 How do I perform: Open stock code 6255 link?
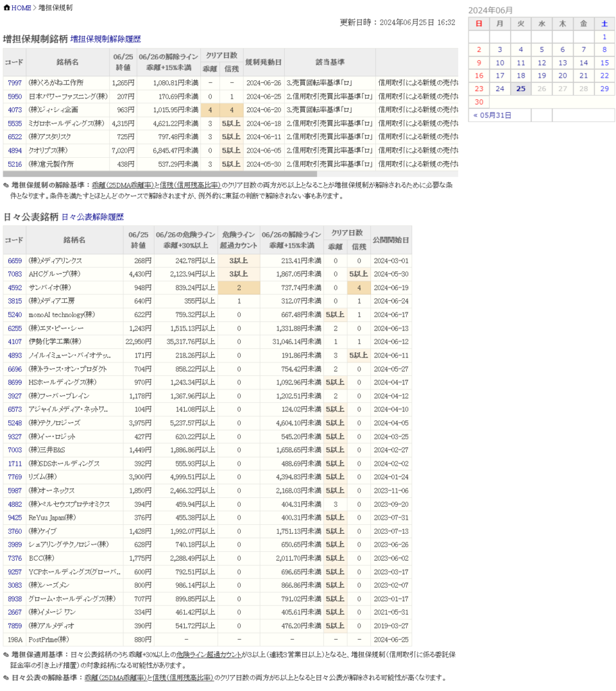click(15, 329)
